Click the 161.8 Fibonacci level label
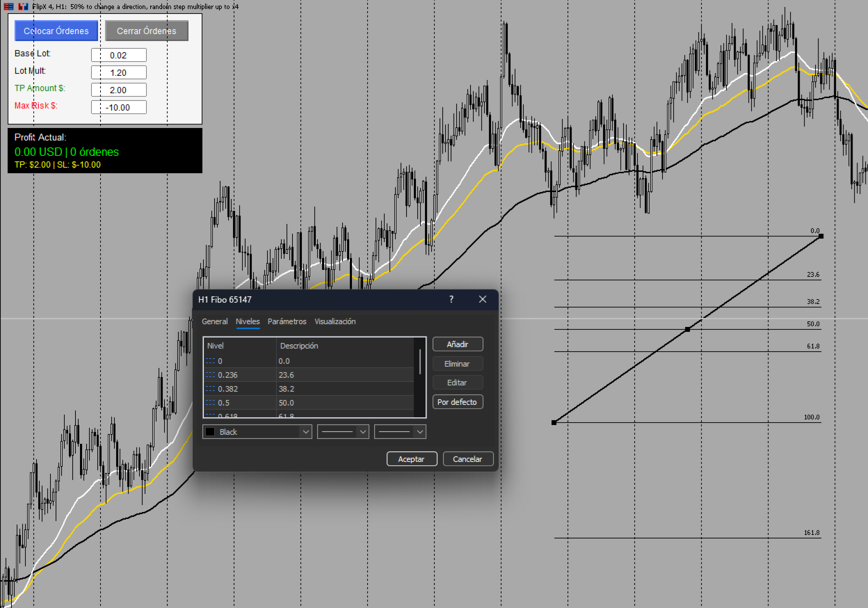 pyautogui.click(x=812, y=533)
